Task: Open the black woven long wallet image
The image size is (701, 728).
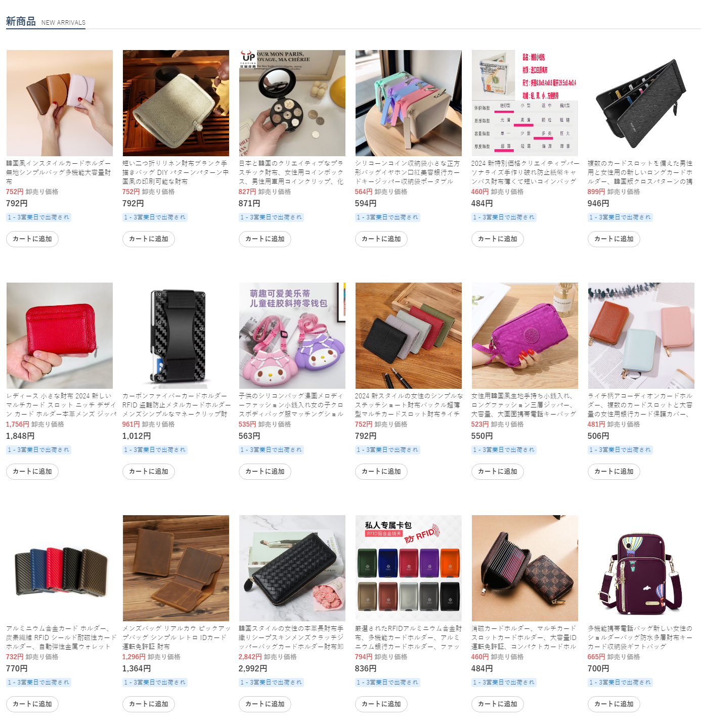Action: [x=292, y=568]
